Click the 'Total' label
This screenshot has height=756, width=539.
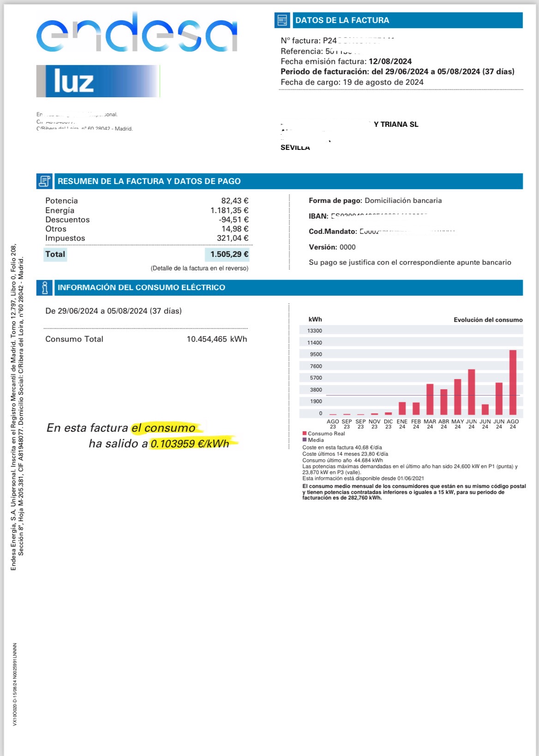pos(55,254)
